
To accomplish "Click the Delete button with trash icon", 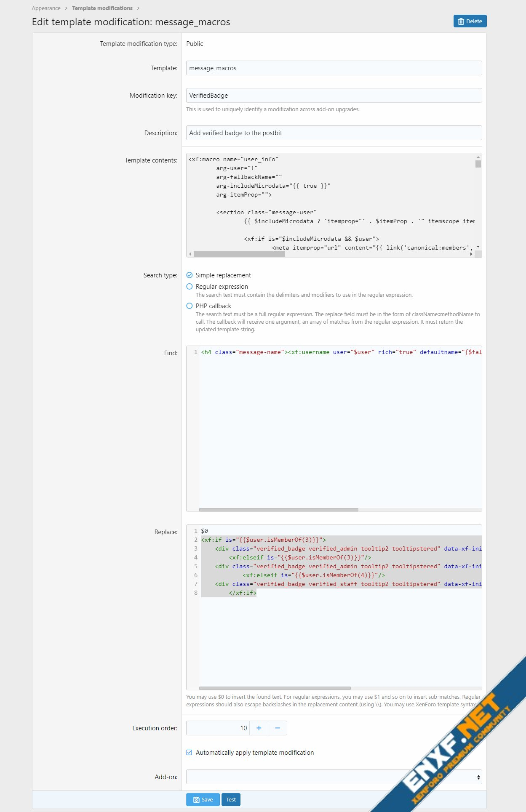I will pos(470,21).
